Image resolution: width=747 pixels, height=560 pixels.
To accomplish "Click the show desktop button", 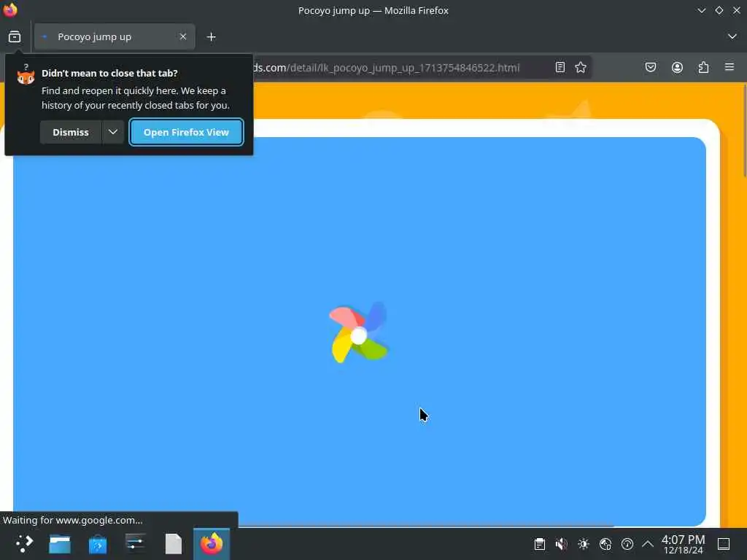I will (x=724, y=544).
